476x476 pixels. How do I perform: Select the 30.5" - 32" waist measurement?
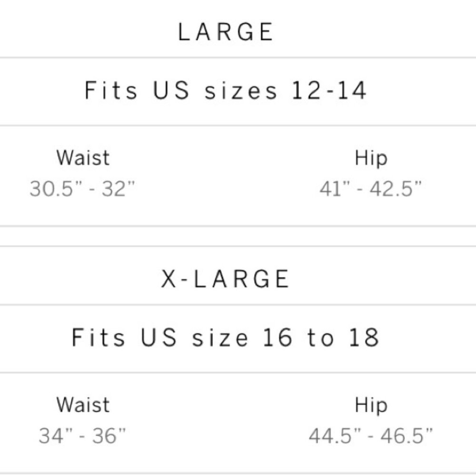pyautogui.click(x=83, y=189)
